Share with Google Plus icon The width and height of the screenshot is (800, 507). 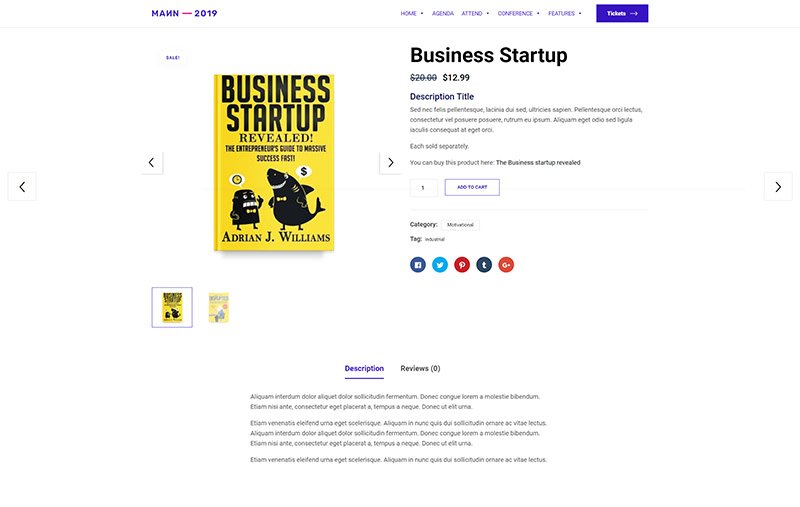point(506,265)
